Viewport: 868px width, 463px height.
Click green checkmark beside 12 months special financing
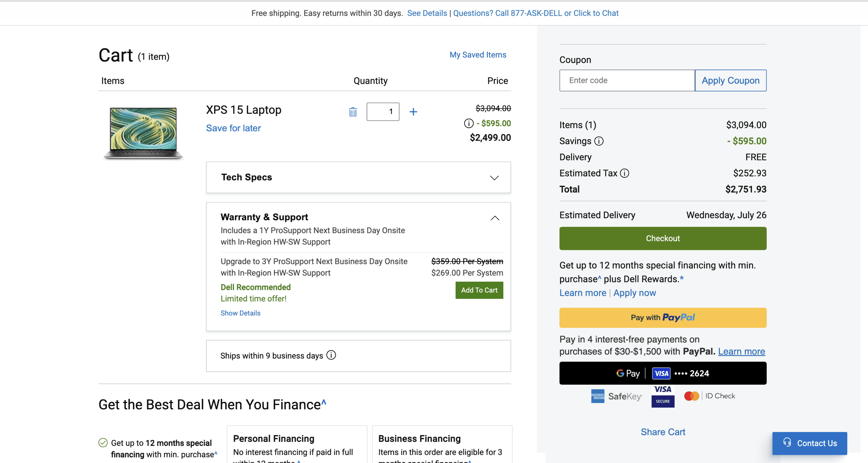click(103, 442)
